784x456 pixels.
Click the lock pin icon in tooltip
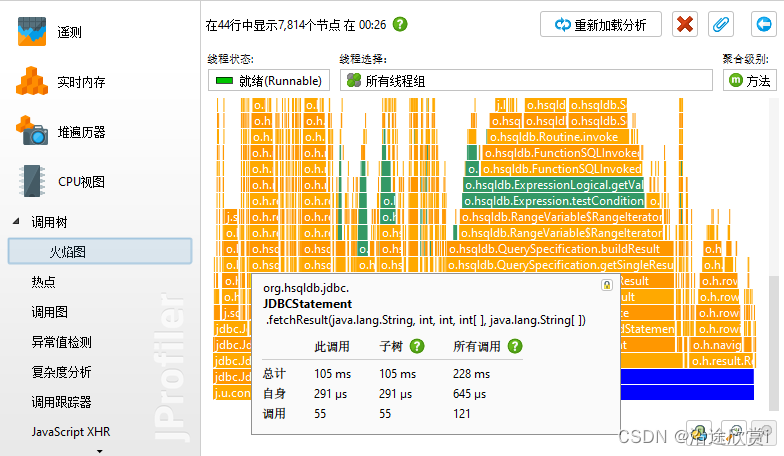point(606,285)
